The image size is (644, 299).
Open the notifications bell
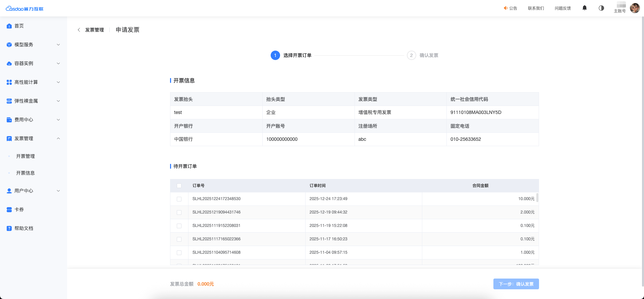pyautogui.click(x=585, y=8)
